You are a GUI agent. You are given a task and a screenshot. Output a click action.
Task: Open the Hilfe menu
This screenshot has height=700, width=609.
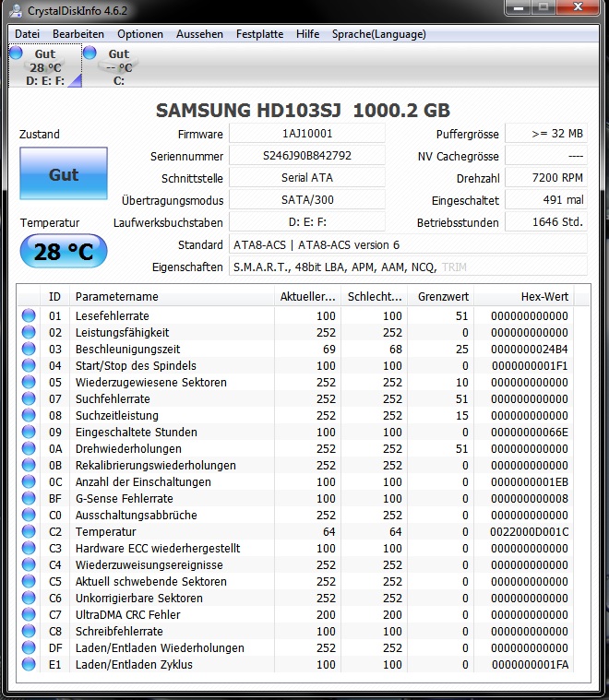click(x=308, y=34)
